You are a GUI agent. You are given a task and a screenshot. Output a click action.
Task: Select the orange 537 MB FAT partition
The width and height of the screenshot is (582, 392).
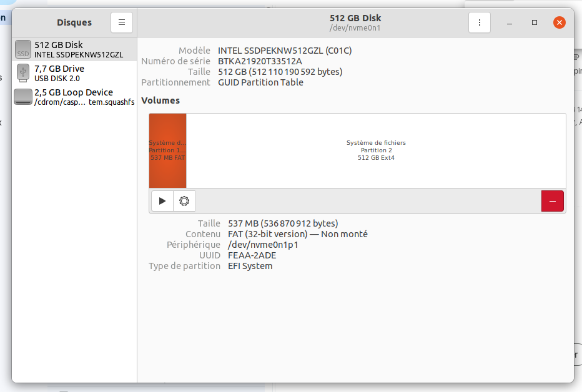pyautogui.click(x=167, y=150)
